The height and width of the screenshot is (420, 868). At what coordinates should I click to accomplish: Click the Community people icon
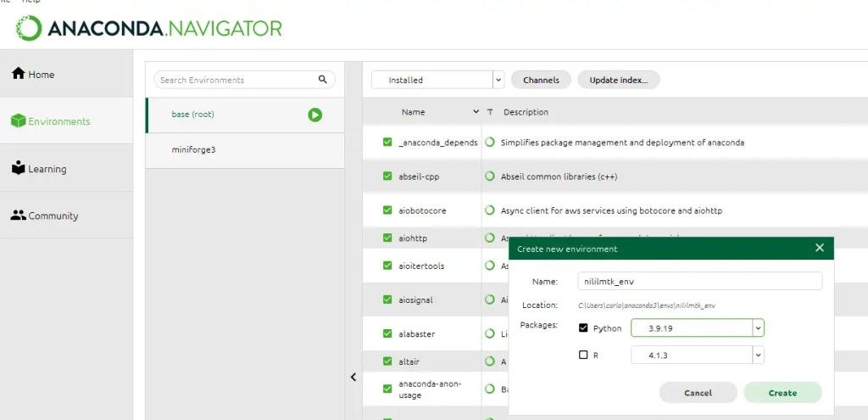[x=18, y=216]
